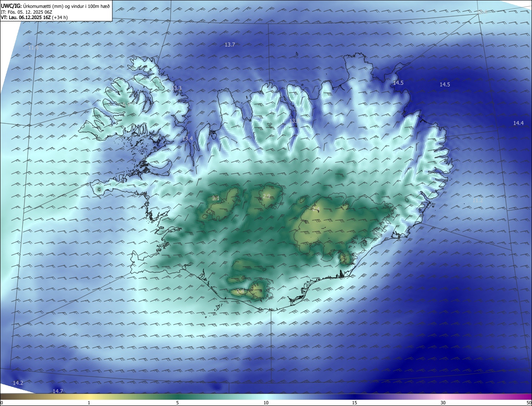Click the VT: Lau. 06.12.2025 16Z line
This screenshot has height=406, width=532.
tap(34, 17)
